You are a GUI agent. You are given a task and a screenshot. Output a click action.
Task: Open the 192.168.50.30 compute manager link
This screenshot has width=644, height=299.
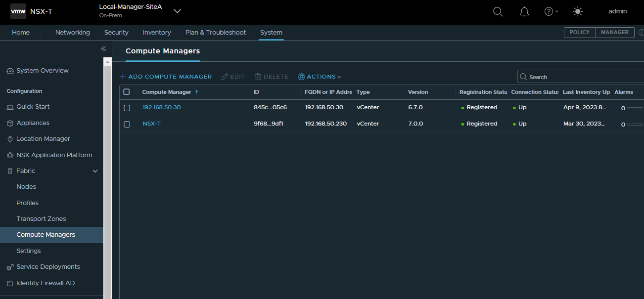[x=162, y=107]
